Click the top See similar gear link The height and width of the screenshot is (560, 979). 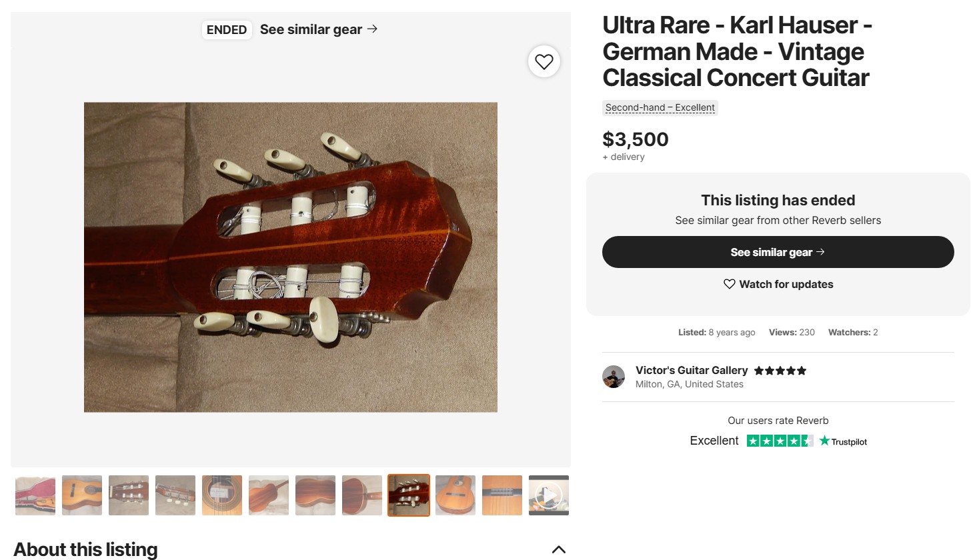[x=311, y=29]
